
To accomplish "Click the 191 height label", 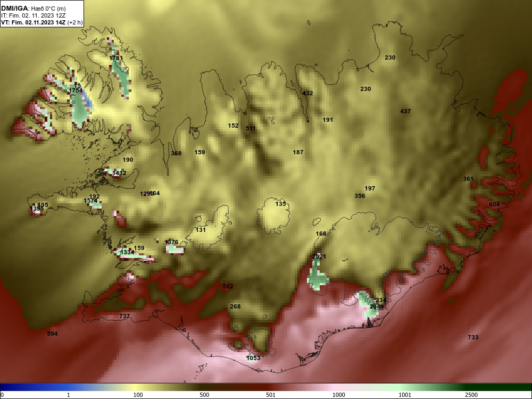I will point(328,120).
